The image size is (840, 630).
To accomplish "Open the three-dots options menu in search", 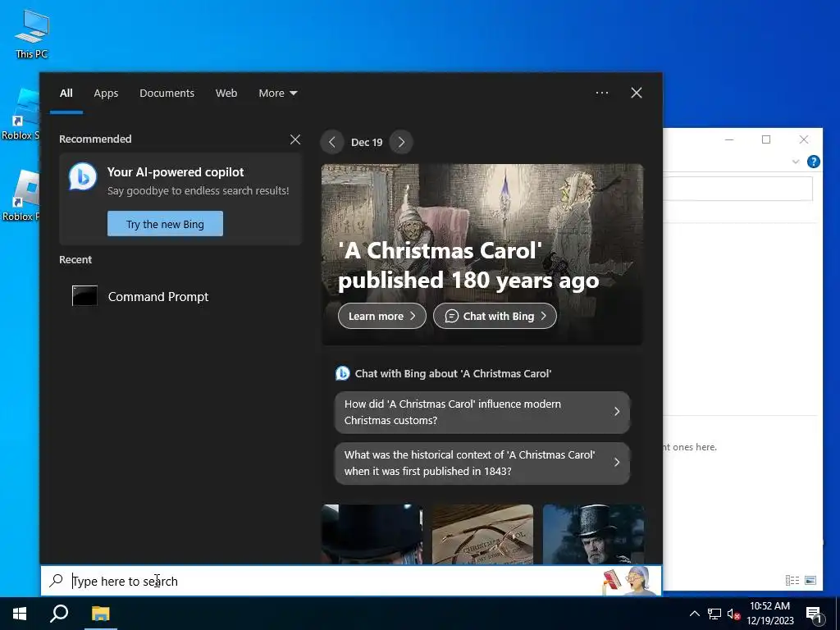I will (x=602, y=93).
